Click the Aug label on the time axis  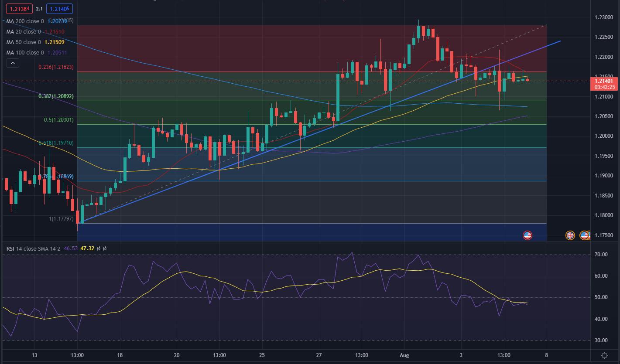click(x=404, y=355)
